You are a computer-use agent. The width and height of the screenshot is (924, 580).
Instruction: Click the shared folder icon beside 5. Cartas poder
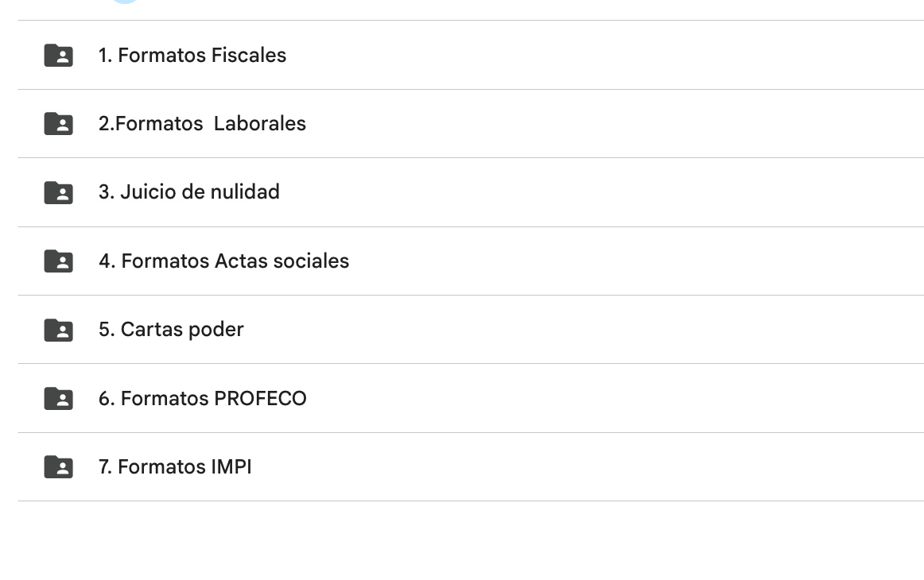point(58,329)
